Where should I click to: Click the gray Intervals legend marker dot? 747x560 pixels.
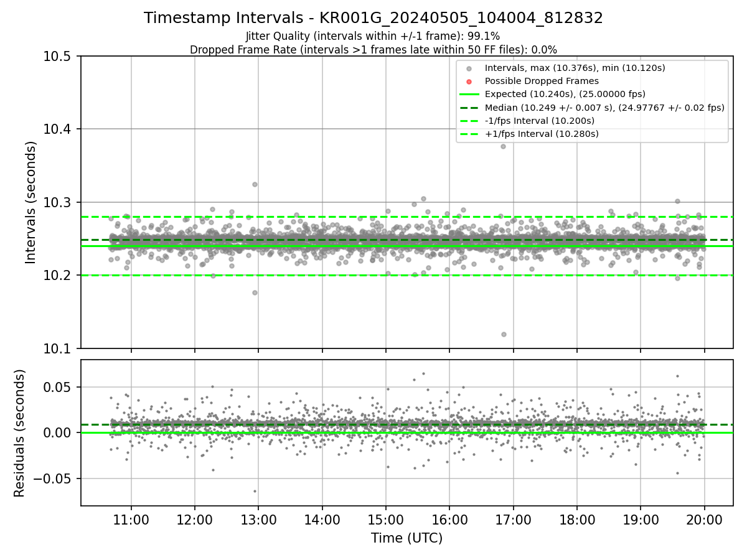click(x=469, y=68)
